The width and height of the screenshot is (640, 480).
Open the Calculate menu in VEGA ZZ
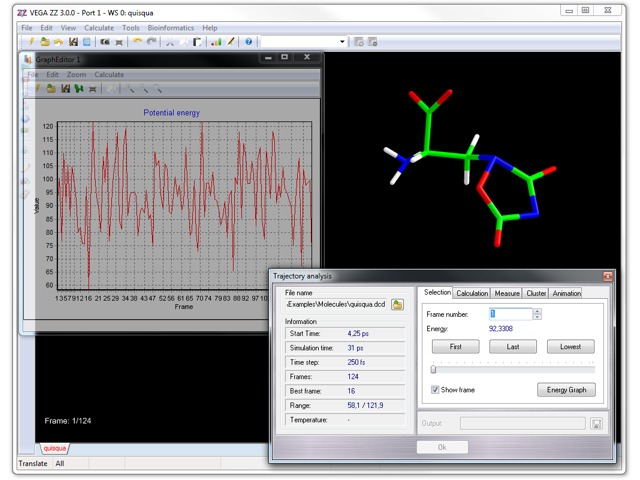99,28
